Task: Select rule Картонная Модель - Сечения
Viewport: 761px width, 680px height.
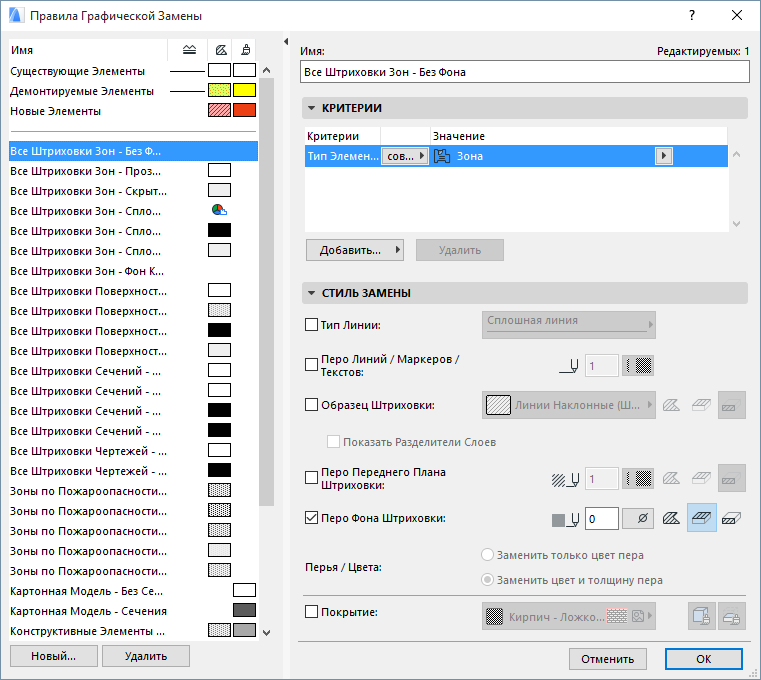Action: 133,611
